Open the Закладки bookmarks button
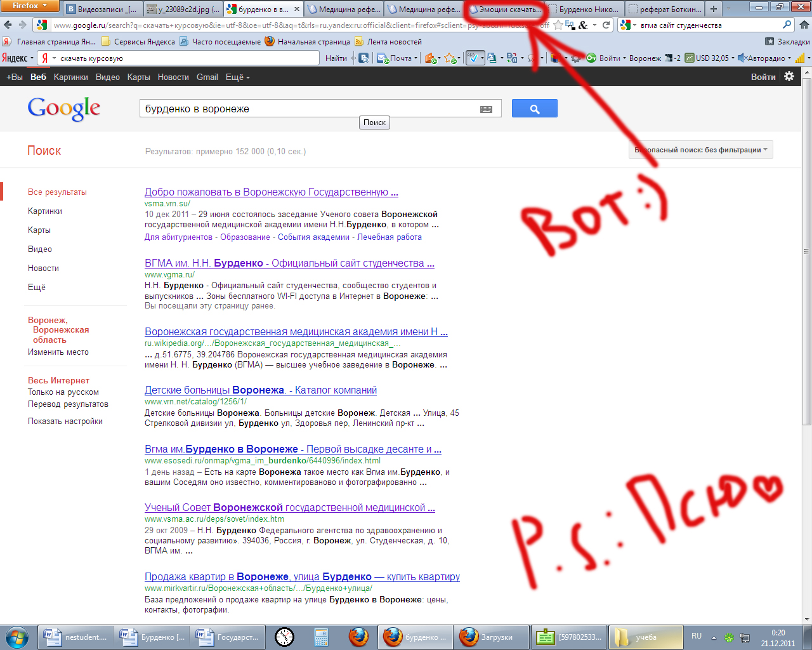 787,41
